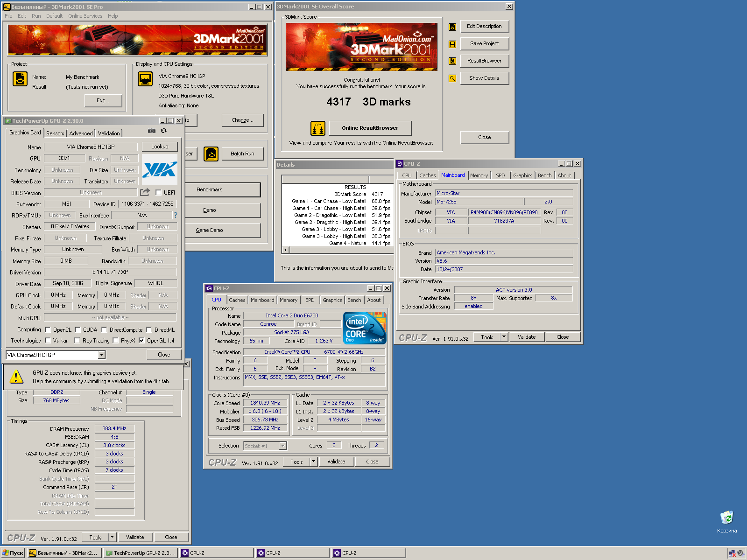Click the Display settings monitor icon
Image resolution: width=747 pixels, height=560 pixels.
coord(145,79)
